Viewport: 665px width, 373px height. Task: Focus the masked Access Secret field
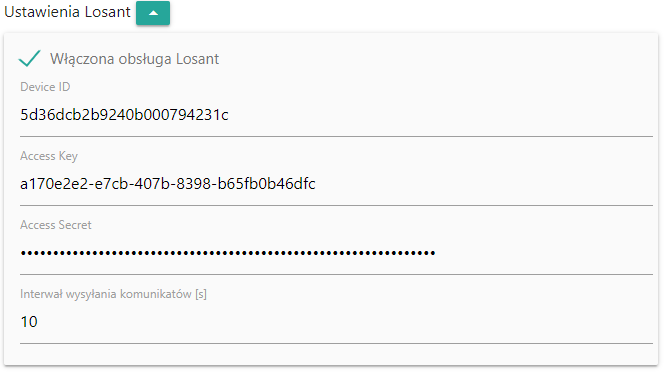(x=336, y=253)
